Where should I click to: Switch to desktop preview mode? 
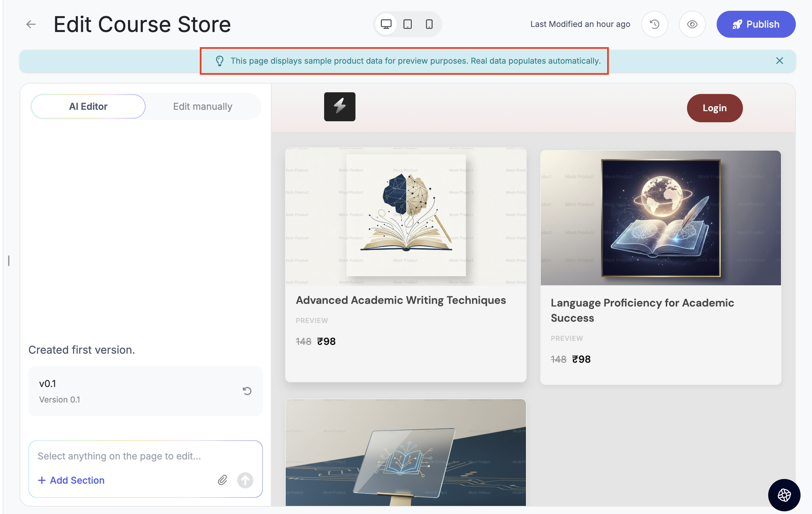[386, 24]
